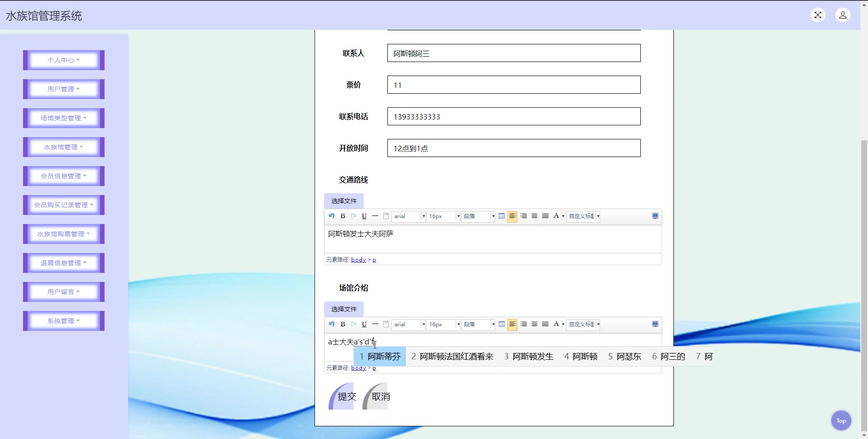
Task: Expand the 水族馆购票管理 sidebar menu
Action: [x=64, y=234]
